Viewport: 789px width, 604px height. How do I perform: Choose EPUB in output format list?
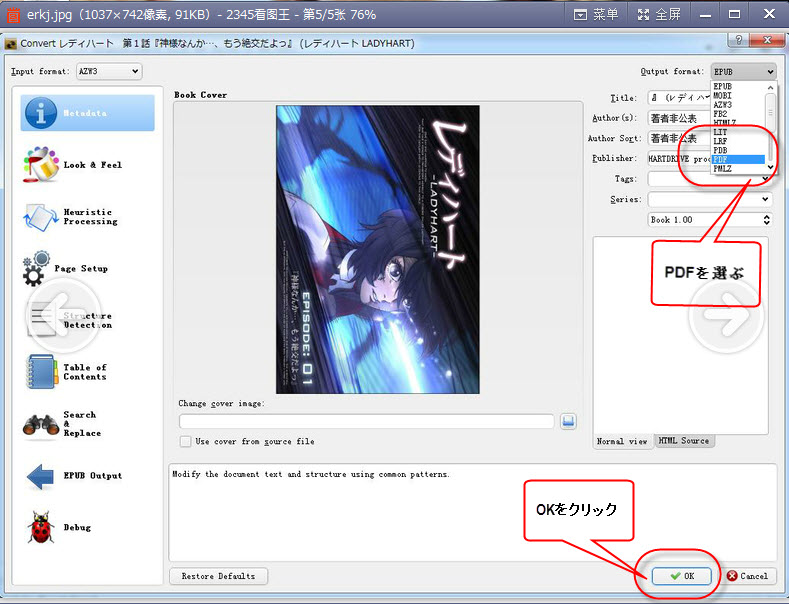click(x=738, y=87)
